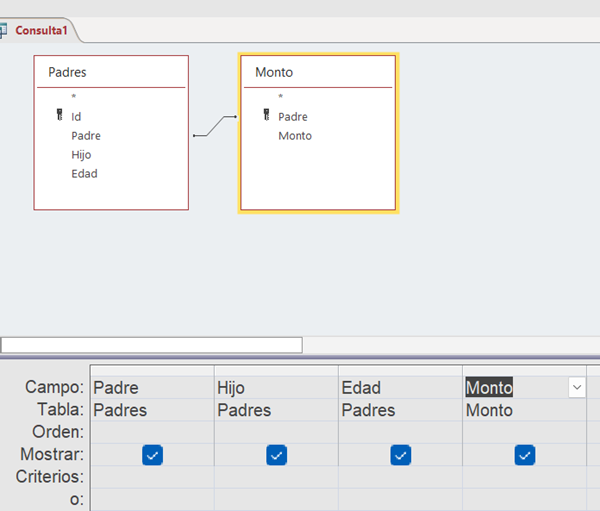This screenshot has width=600, height=511.
Task: Click the Padres table title bar
Action: (x=111, y=72)
